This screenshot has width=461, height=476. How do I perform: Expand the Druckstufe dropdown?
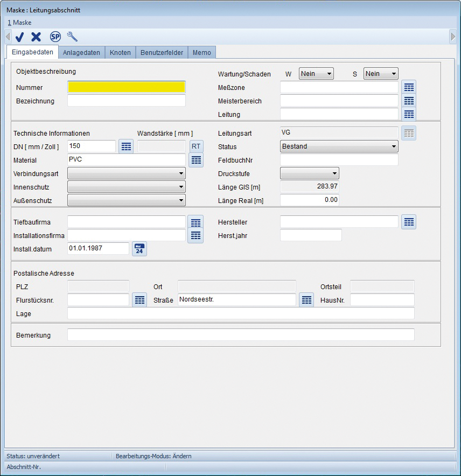coord(310,173)
